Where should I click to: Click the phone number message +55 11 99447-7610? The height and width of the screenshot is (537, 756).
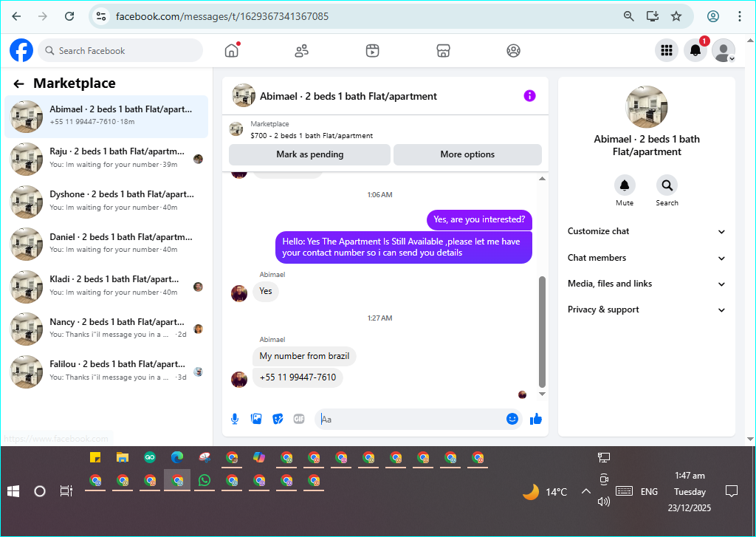pos(298,377)
